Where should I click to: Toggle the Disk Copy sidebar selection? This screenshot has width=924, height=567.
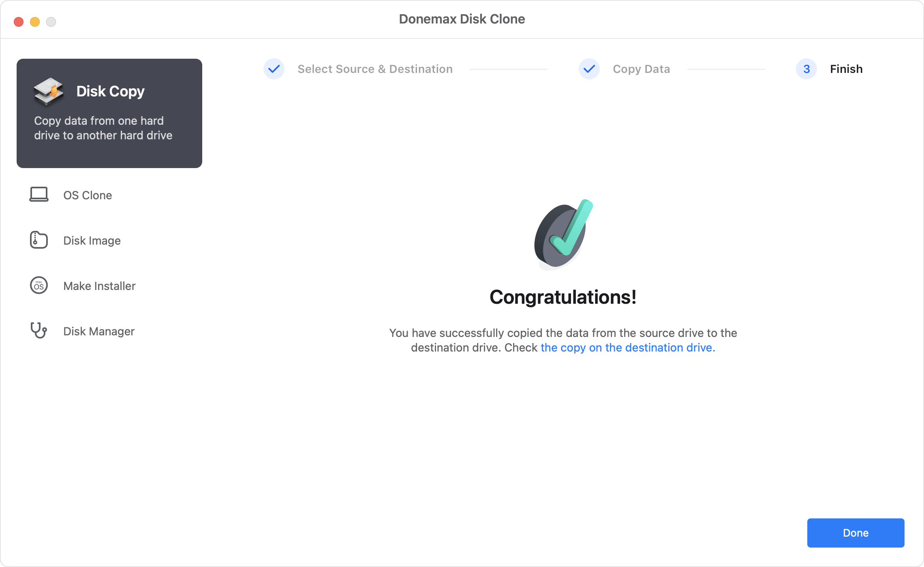(109, 113)
